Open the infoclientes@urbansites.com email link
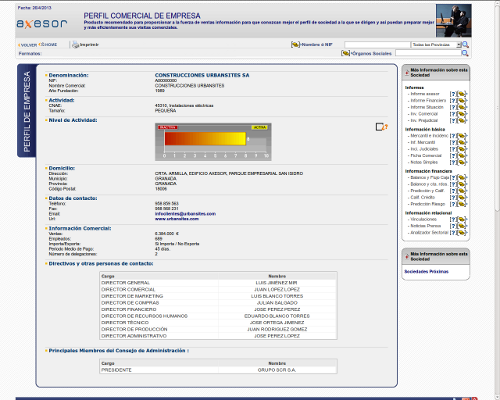Image resolution: width=500 pixels, height=400 pixels. (x=185, y=214)
